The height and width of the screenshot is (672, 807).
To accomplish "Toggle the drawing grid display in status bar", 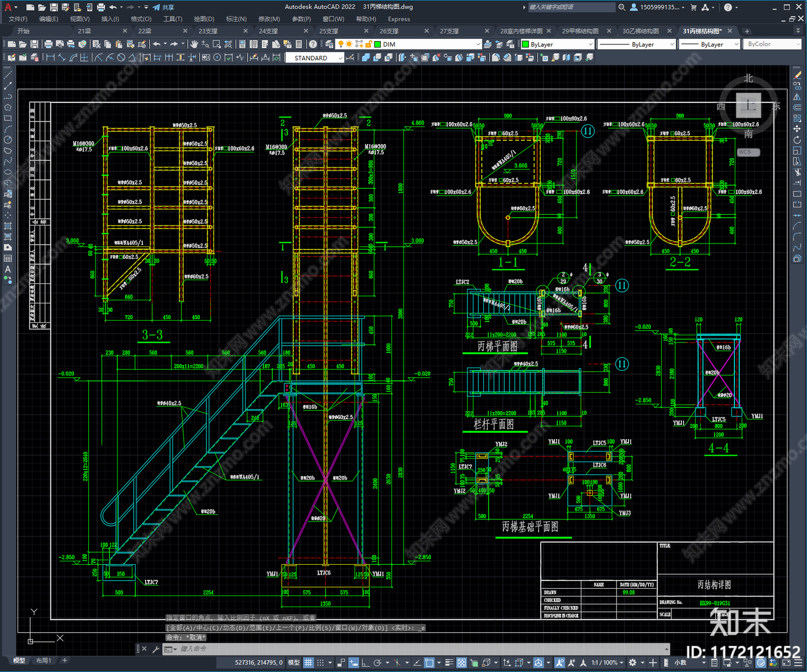I will point(308,662).
